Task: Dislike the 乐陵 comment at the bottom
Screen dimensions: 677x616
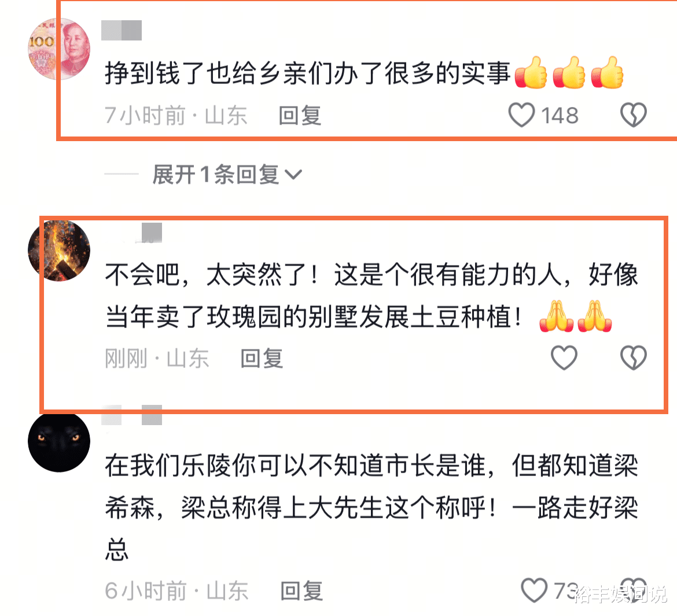Action: pos(633,590)
